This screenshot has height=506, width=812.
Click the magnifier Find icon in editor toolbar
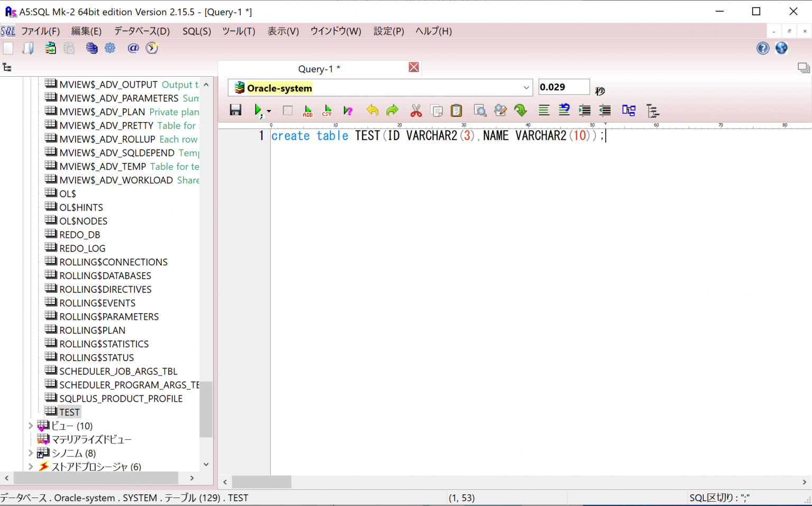[479, 110]
